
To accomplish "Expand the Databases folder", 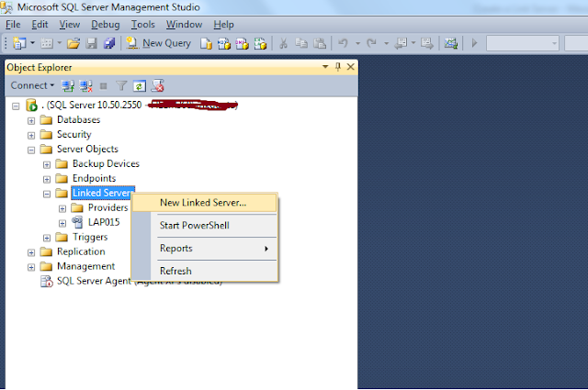I will pyautogui.click(x=31, y=121).
